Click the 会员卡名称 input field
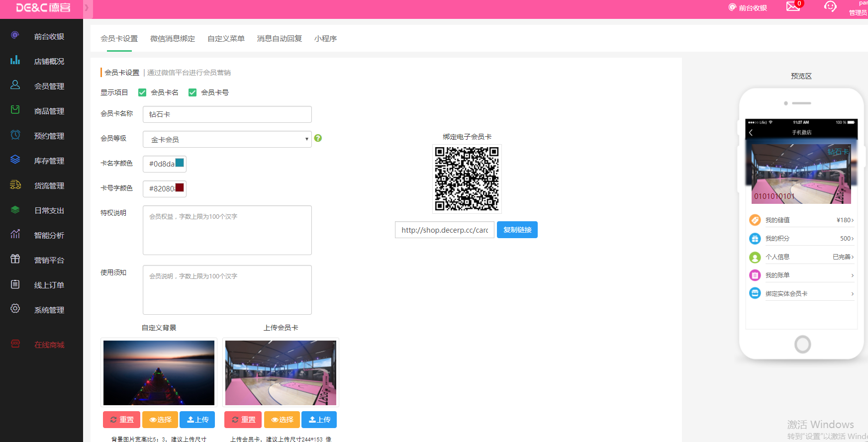The height and width of the screenshot is (442, 868). coord(227,114)
